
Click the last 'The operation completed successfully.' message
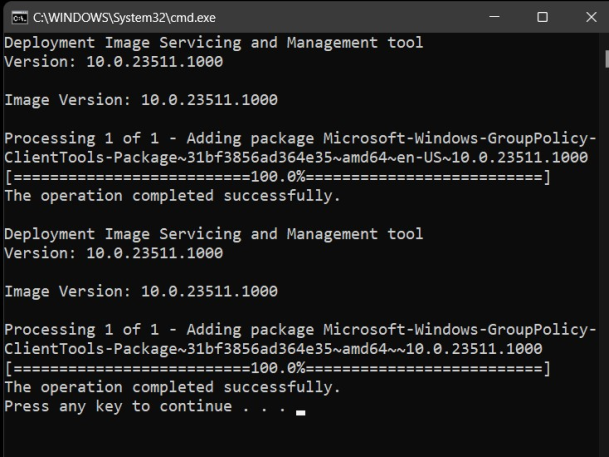[172, 387]
